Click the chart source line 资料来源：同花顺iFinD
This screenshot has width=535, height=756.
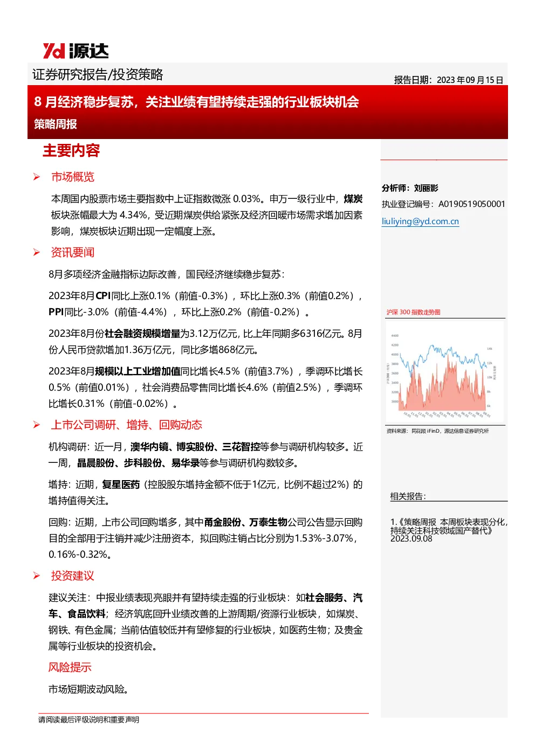pyautogui.click(x=437, y=431)
